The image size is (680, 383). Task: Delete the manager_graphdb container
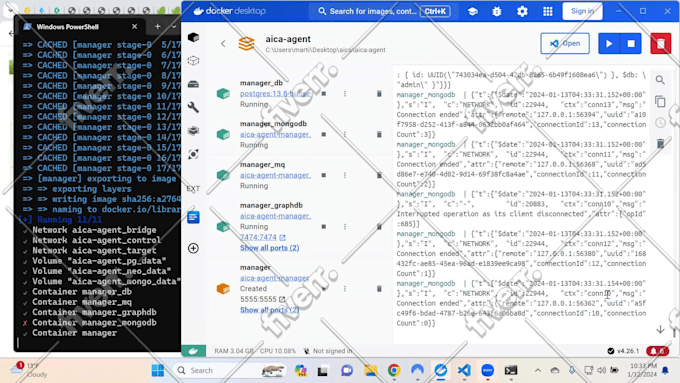point(379,226)
